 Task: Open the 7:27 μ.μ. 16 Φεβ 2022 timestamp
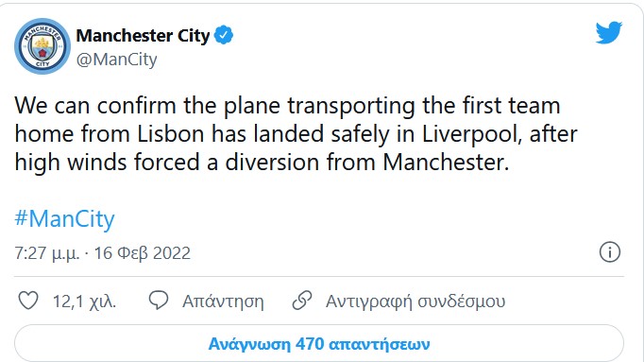[103, 253]
